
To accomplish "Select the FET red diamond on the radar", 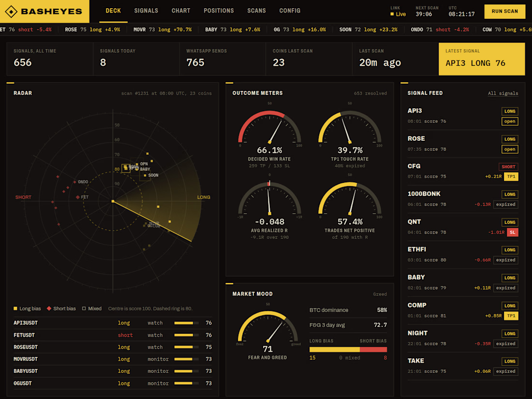I will (x=78, y=197).
